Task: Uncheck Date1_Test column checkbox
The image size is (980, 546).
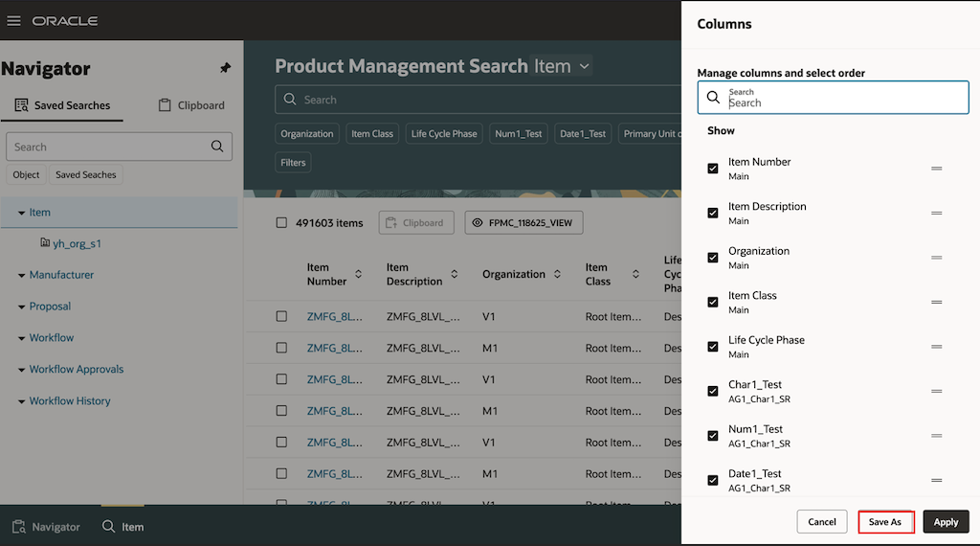Action: (x=712, y=480)
